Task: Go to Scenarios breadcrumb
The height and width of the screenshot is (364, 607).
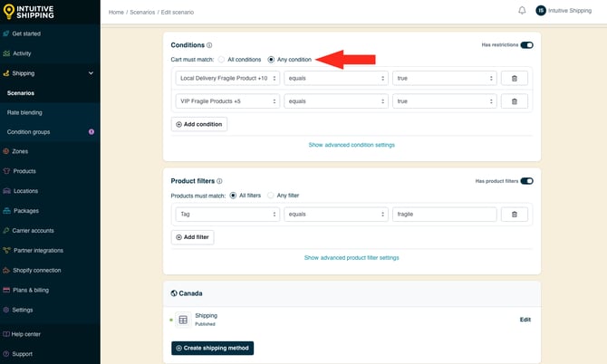Action: click(142, 13)
